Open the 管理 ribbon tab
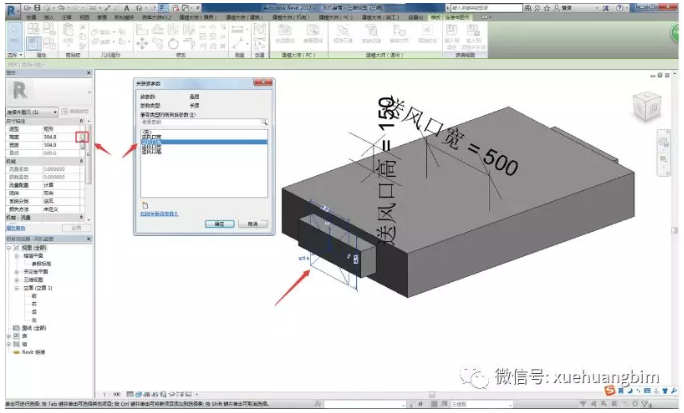 click(102, 17)
